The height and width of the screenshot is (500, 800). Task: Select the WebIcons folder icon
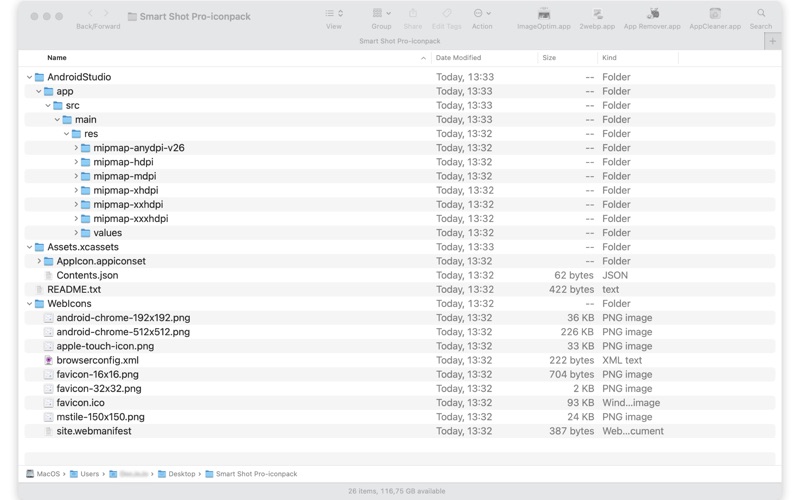pyautogui.click(x=39, y=304)
